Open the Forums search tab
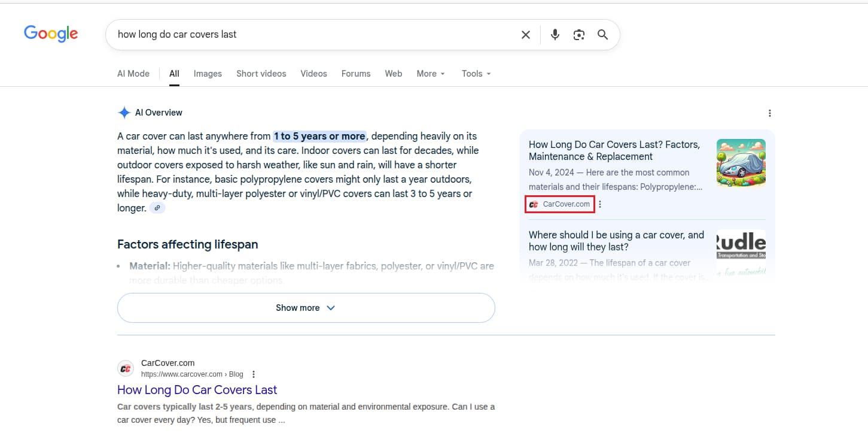 pos(355,73)
